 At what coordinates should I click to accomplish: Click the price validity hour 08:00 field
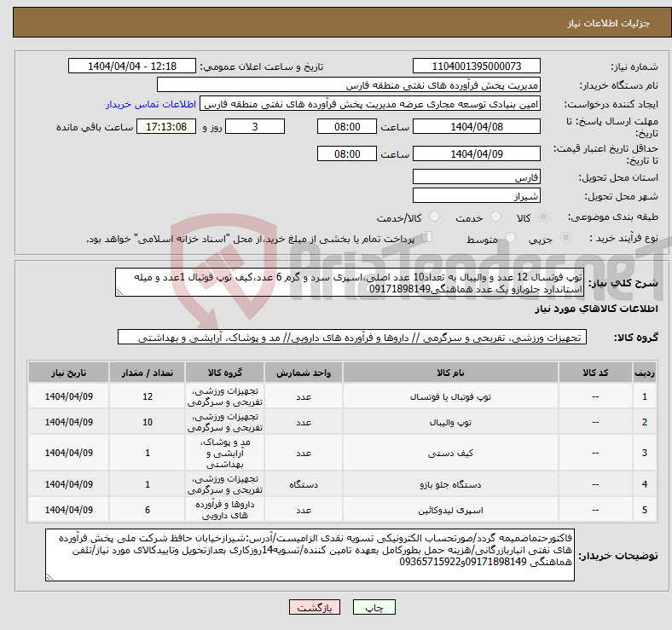(347, 153)
